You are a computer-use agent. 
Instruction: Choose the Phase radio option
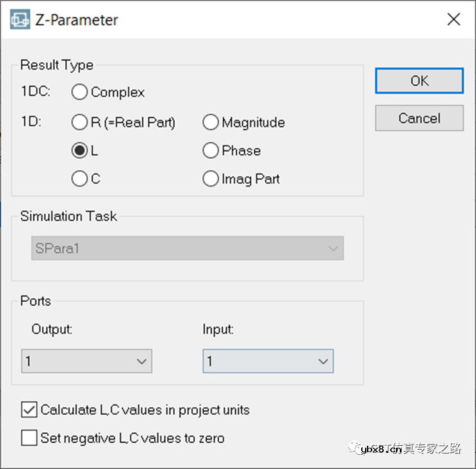pyautogui.click(x=211, y=150)
